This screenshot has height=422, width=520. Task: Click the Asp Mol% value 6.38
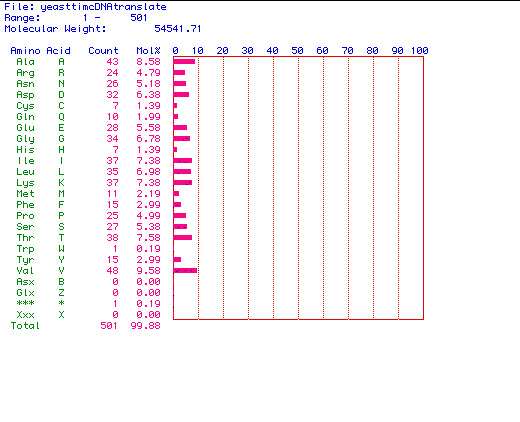click(x=148, y=95)
